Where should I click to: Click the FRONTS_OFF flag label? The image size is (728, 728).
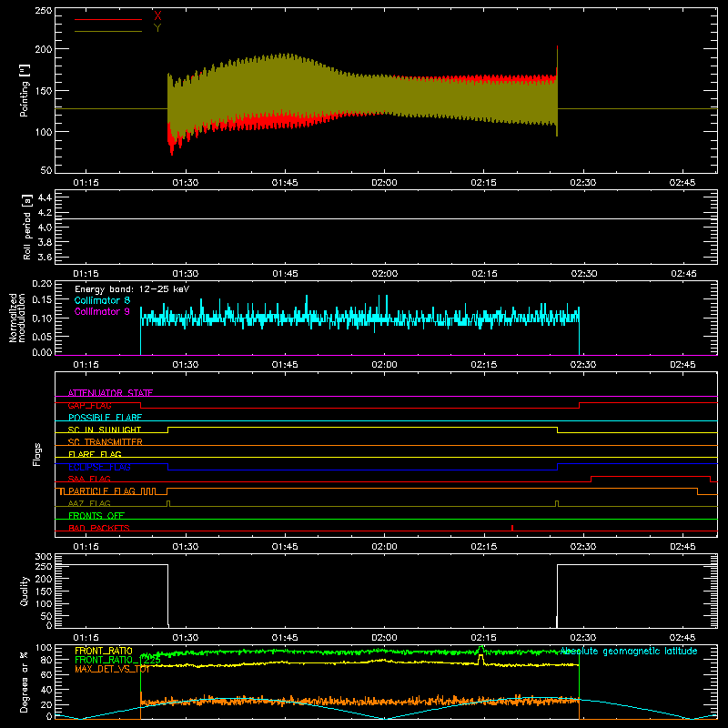pos(96,516)
